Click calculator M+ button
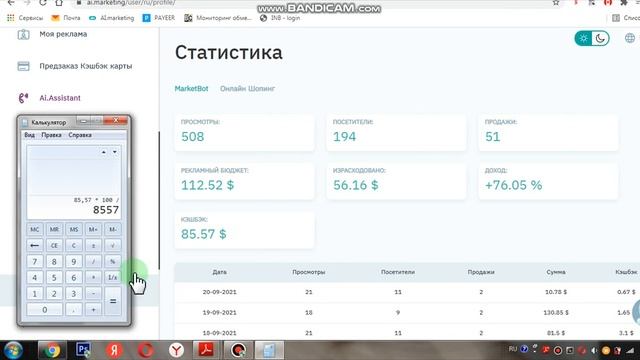The width and height of the screenshot is (640, 360). pyautogui.click(x=93, y=229)
